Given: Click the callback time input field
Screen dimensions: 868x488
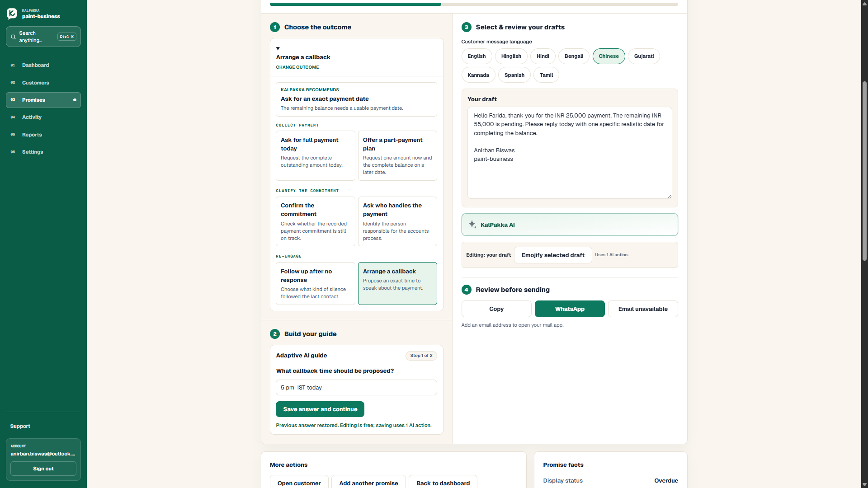Looking at the screenshot, I should coord(356,388).
